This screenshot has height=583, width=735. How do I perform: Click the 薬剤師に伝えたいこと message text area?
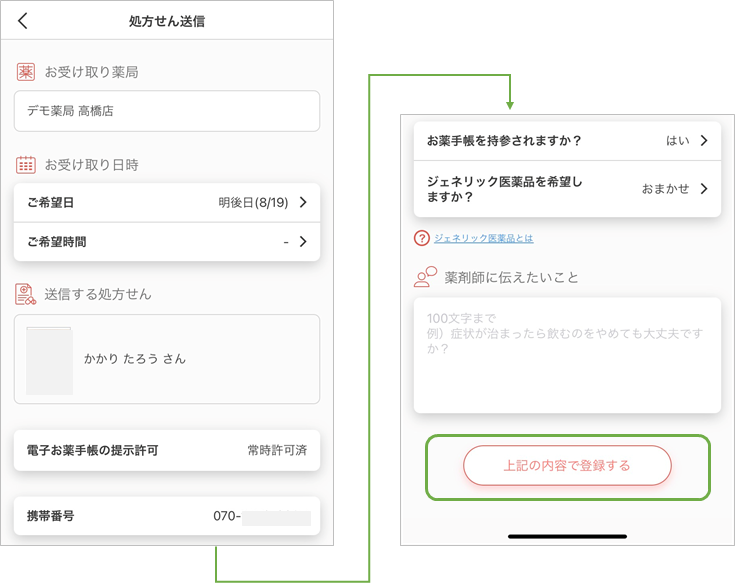(567, 355)
